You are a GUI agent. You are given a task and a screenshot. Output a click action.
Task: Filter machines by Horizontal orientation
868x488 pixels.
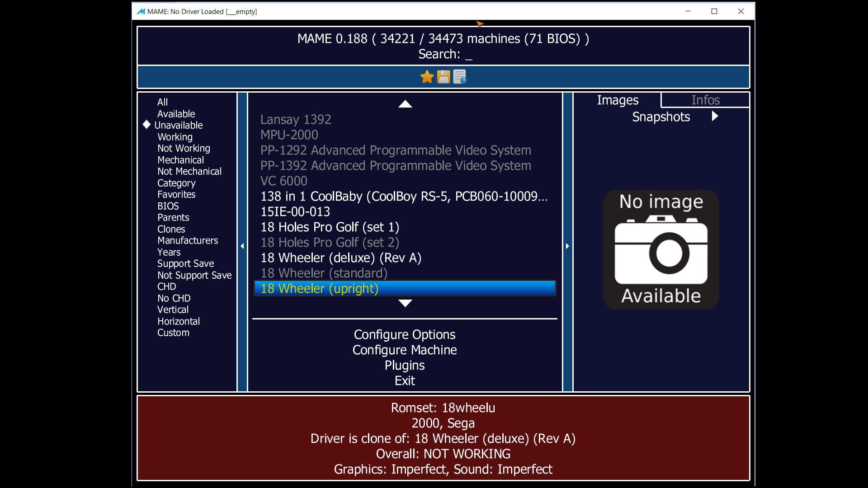(x=178, y=321)
